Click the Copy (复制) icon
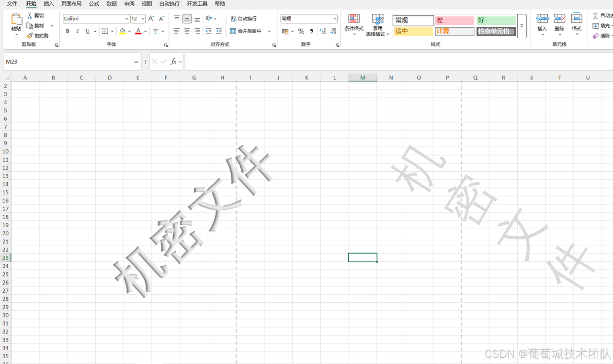This screenshot has height=364, width=613. click(30, 26)
